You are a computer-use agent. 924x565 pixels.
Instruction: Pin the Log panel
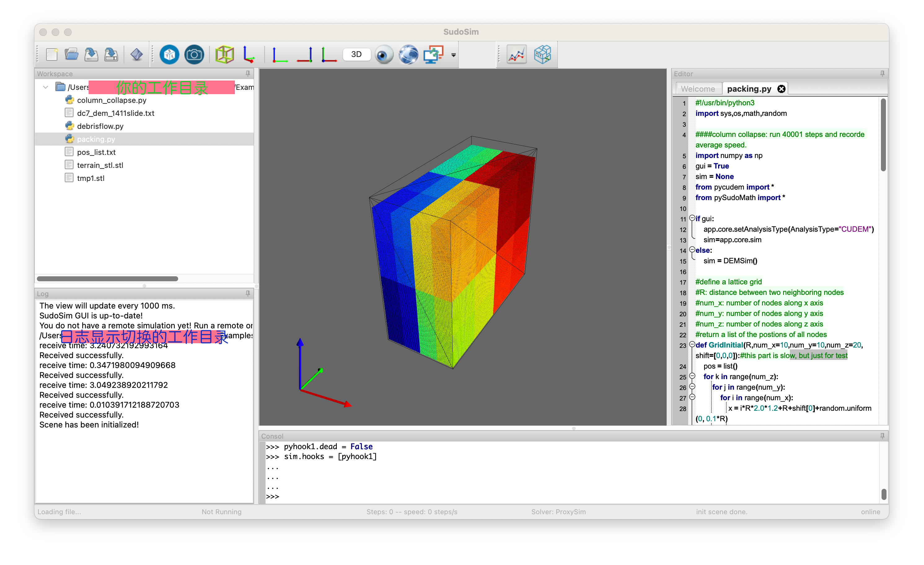(248, 294)
